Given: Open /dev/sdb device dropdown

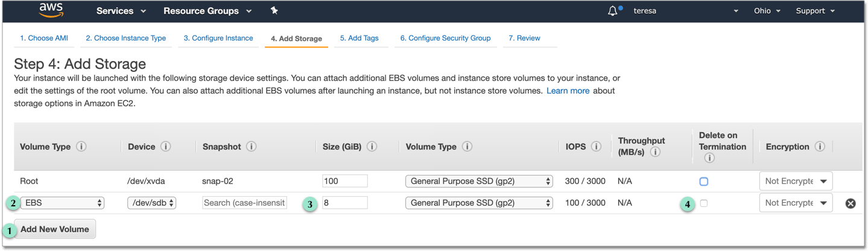Looking at the screenshot, I should pos(151,203).
